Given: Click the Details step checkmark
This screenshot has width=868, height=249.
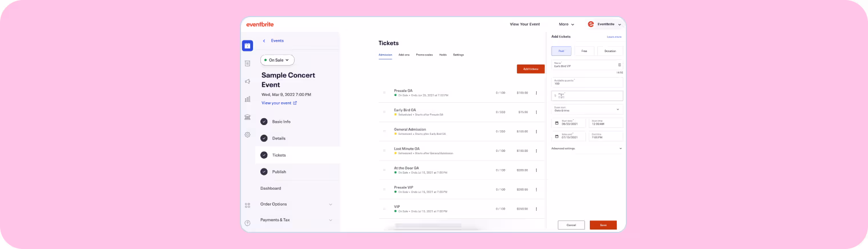Looking at the screenshot, I should tap(264, 138).
